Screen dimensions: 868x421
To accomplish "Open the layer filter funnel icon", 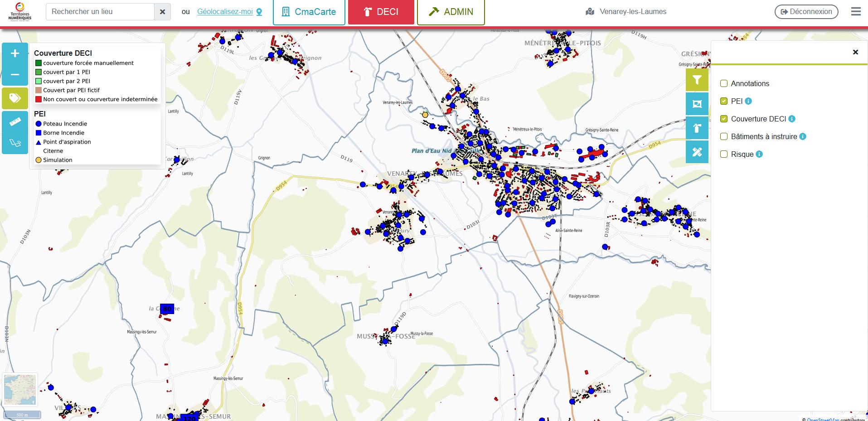I will 697,80.
